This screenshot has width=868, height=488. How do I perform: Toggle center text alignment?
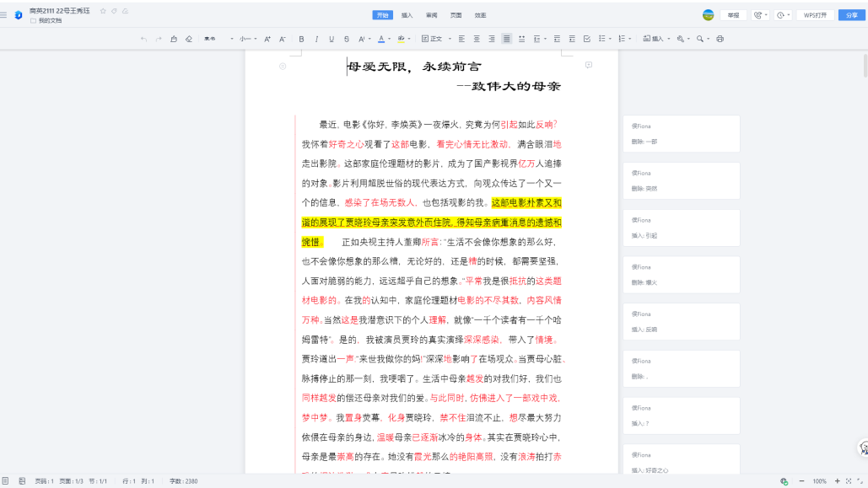coord(477,39)
